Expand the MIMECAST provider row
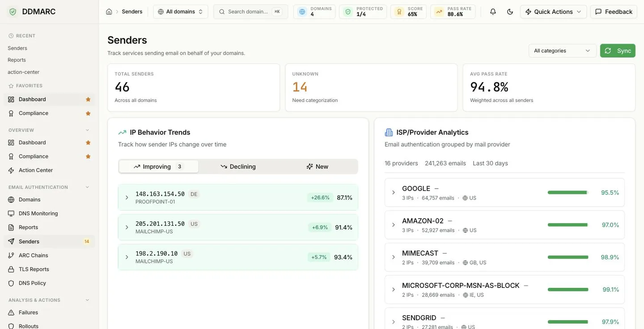The height and width of the screenshot is (329, 644). pyautogui.click(x=394, y=257)
